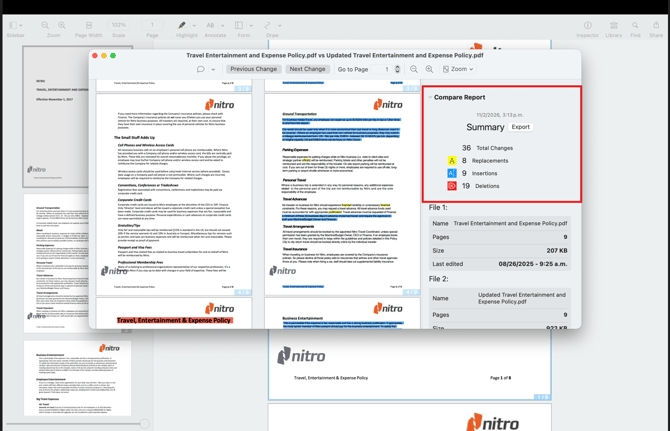Click the Previous Change button

253,69
